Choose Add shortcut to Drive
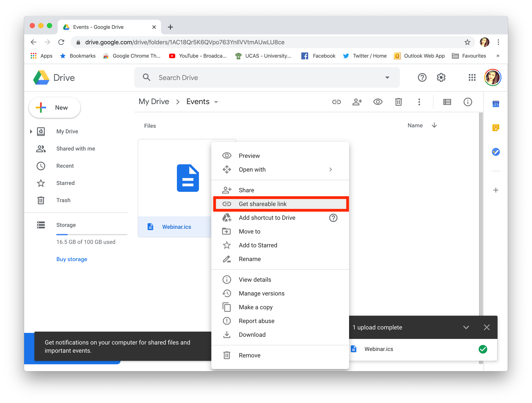 pos(267,218)
